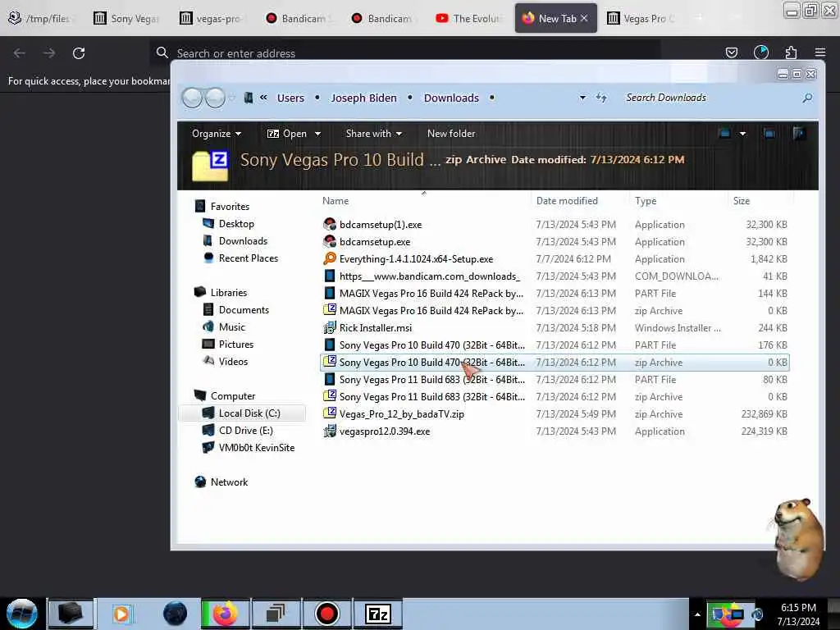840x630 pixels.
Task: Open Bandicam recorder from the taskbar
Action: point(326,614)
